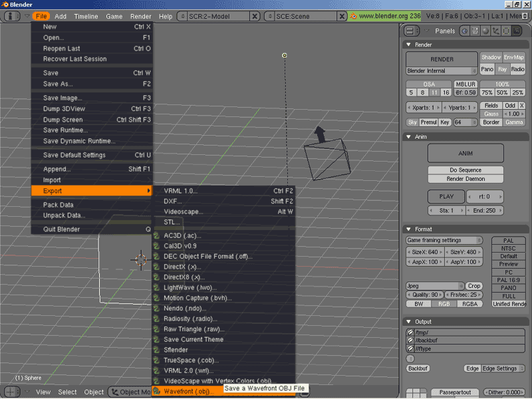Viewport: 532px width, 399px height.
Task: Click the Backbuf button
Action: 418,368
